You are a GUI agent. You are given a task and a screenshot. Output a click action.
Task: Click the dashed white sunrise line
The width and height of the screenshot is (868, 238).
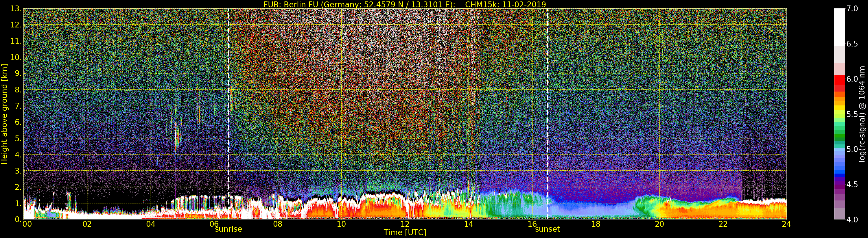pos(228,114)
